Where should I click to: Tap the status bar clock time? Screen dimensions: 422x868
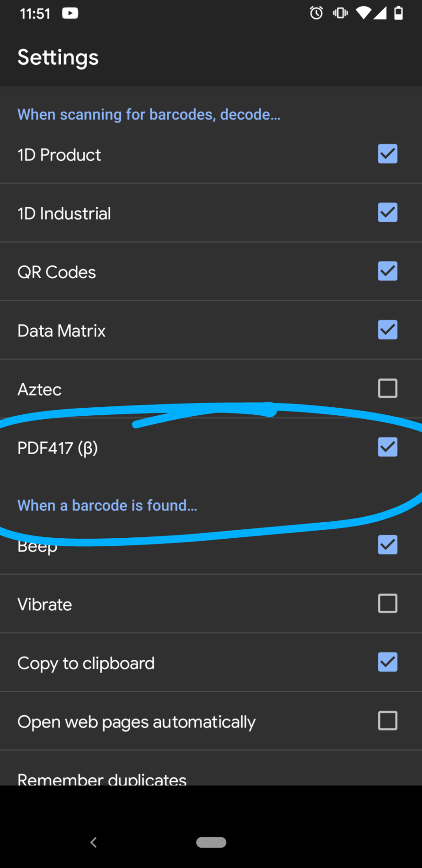pyautogui.click(x=35, y=14)
